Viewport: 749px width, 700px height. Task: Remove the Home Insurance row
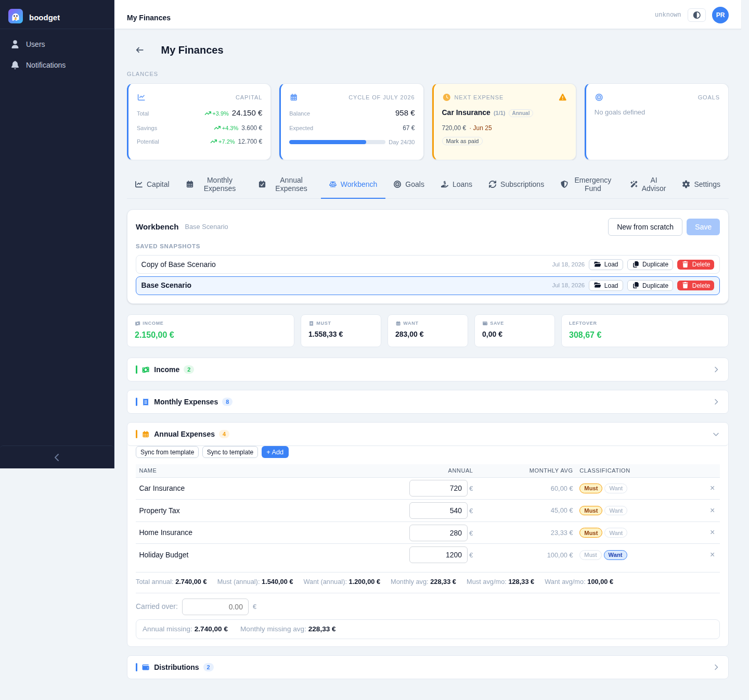(x=713, y=532)
